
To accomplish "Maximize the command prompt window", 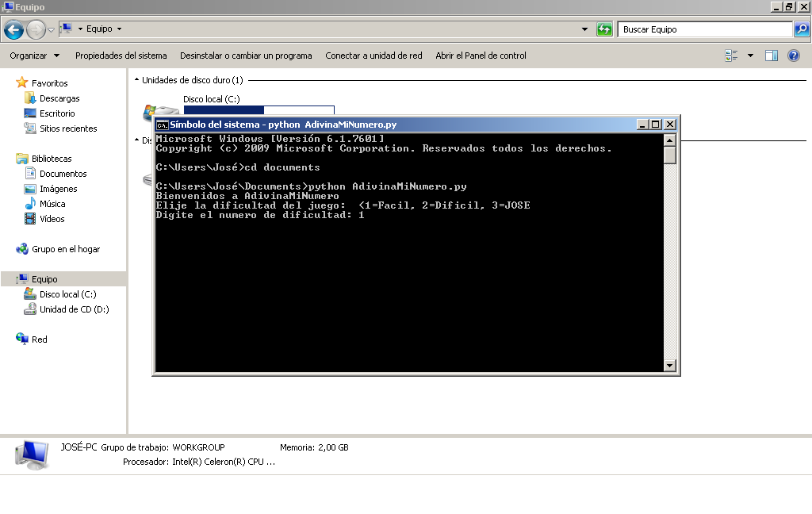I will [x=656, y=125].
